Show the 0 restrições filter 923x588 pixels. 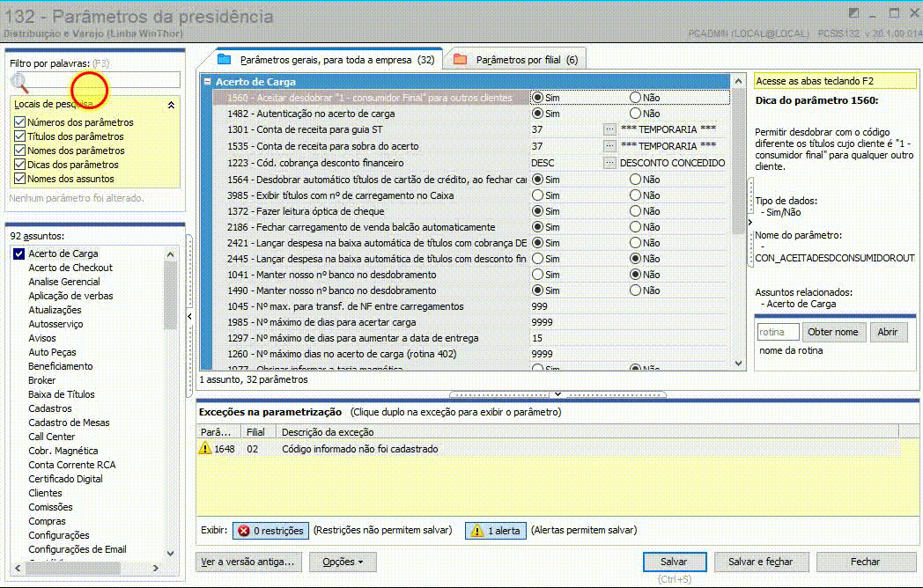pyautogui.click(x=270, y=530)
